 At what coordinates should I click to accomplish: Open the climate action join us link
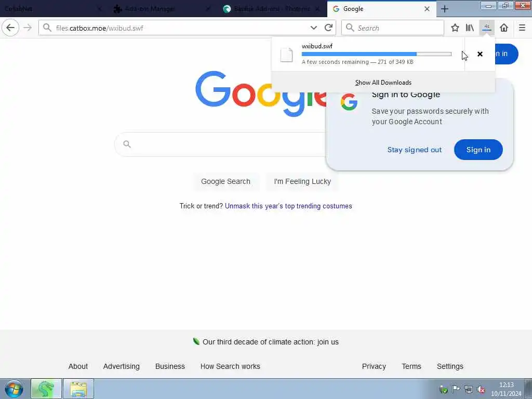coord(270,342)
